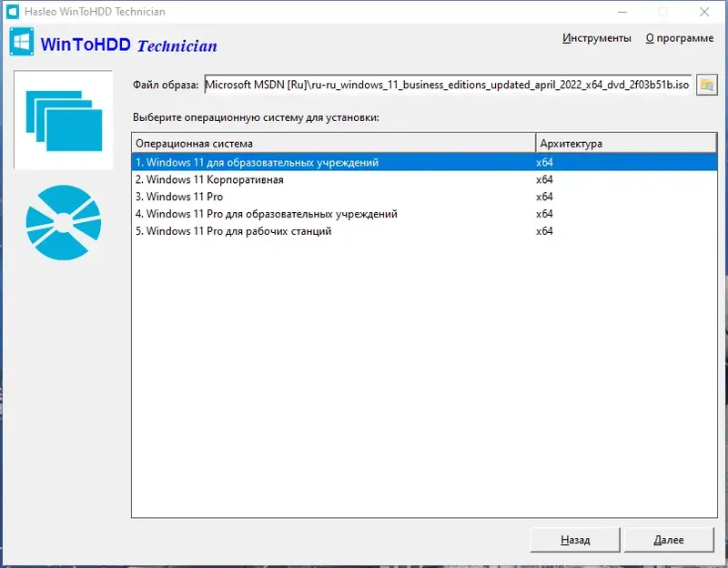
Task: Click the WinToHDD logo icon in header
Action: pyautogui.click(x=21, y=42)
